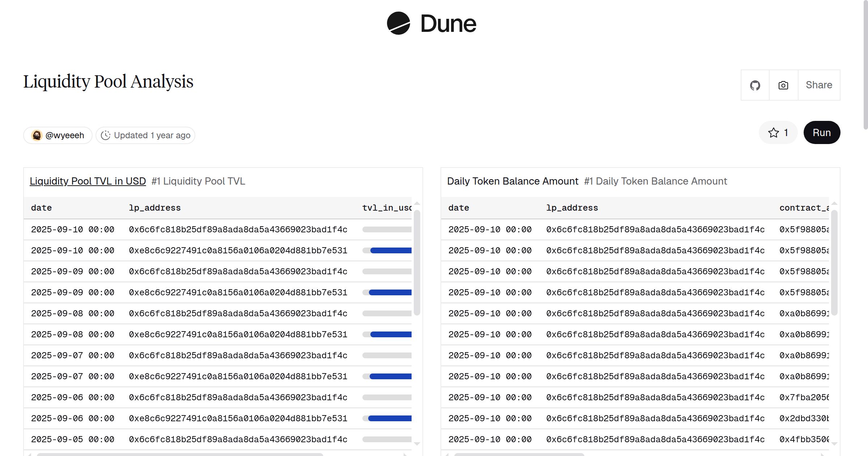
Task: Click page vertical scrollbar thumb
Action: 865,65
